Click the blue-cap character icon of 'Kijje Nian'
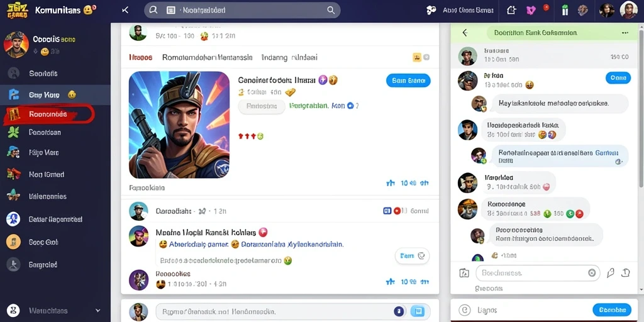The height and width of the screenshot is (322, 644). 14,152
